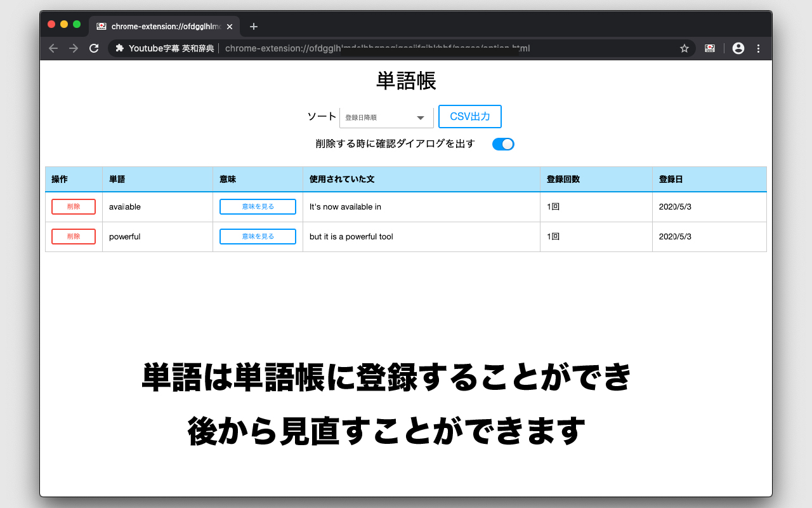812x508 pixels.
Task: Open the ソート dropdown showing 登録日降順
Action: pyautogui.click(x=386, y=117)
